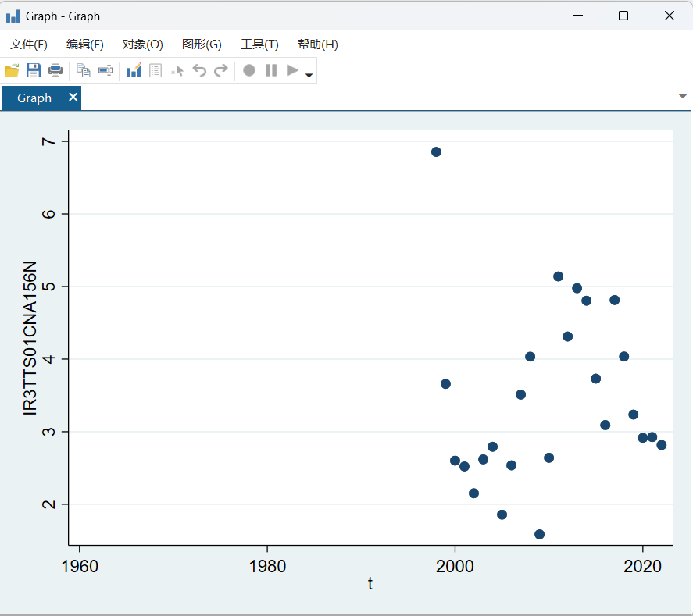
Task: Click the Redo arrow icon
Action: (221, 71)
